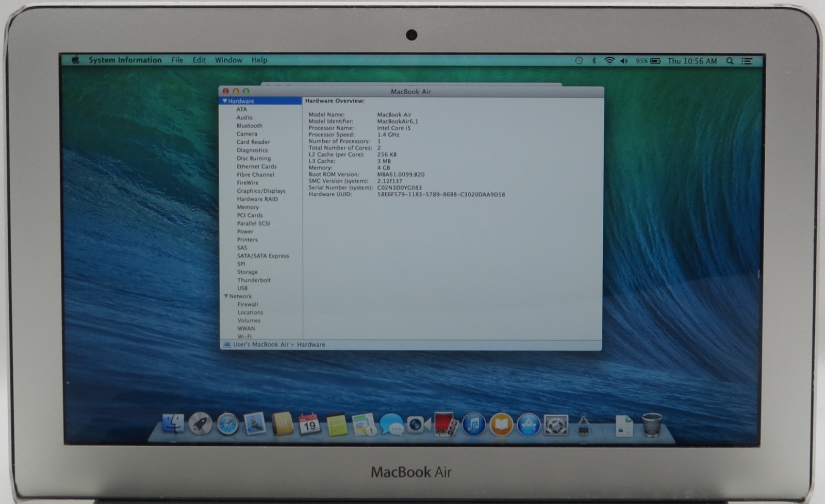Open the Window menu

[x=228, y=60]
